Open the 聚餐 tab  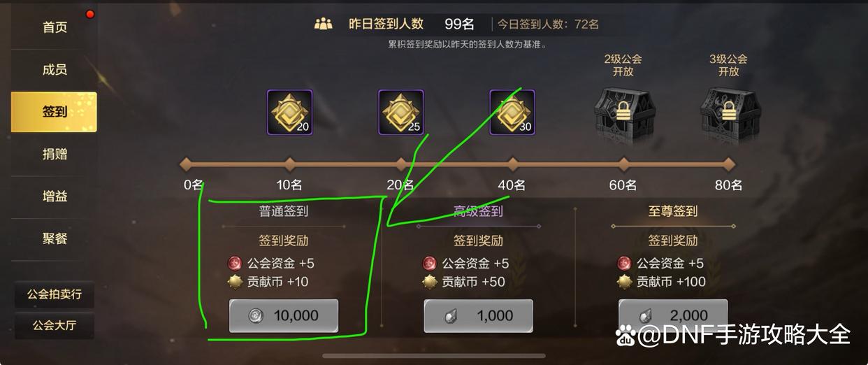pos(55,239)
